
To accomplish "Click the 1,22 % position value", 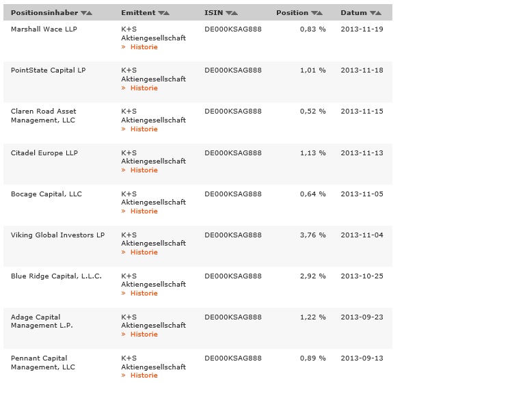I will coord(312,317).
